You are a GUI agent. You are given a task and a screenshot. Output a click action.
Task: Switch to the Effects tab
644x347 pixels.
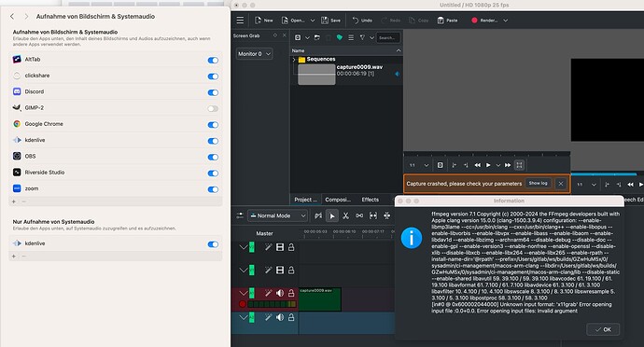pyautogui.click(x=370, y=200)
